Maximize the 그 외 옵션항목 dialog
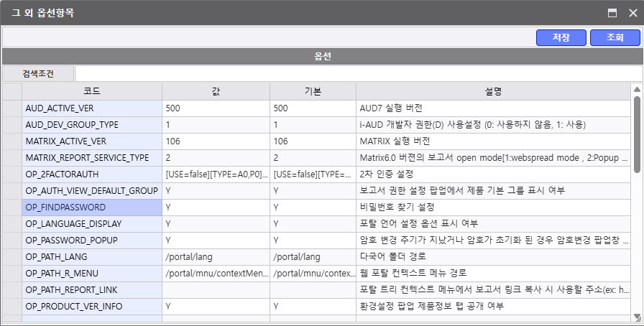Image resolution: width=644 pixels, height=326 pixels. [612, 13]
